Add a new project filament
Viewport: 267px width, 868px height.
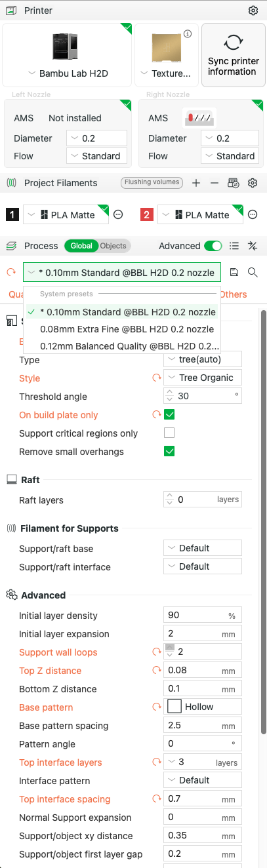click(x=196, y=183)
